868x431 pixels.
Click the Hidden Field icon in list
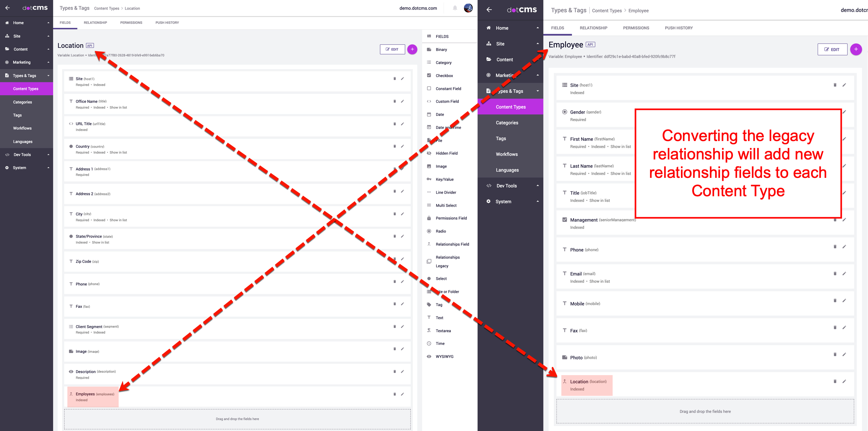coord(431,153)
